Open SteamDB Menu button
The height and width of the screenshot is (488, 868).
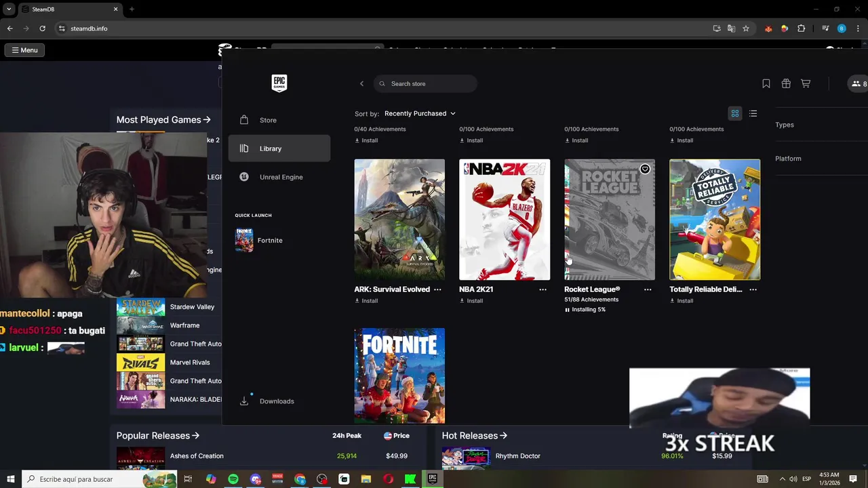click(25, 50)
